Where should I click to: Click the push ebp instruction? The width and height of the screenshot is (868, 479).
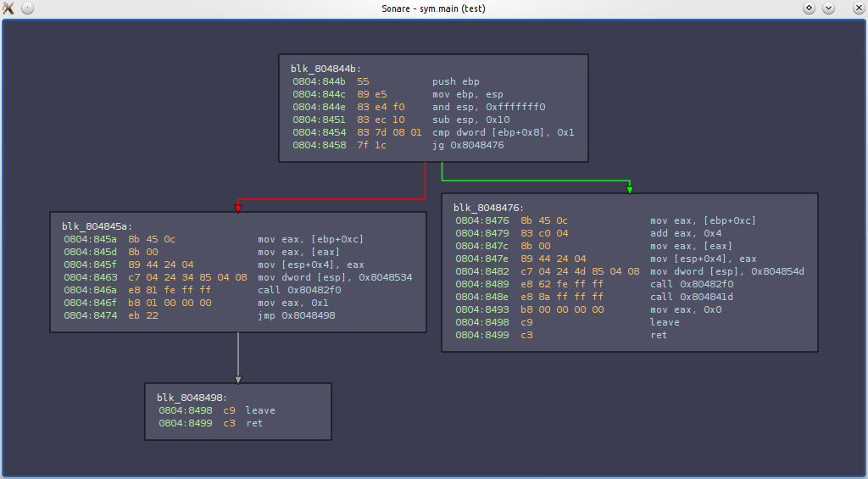click(x=456, y=81)
